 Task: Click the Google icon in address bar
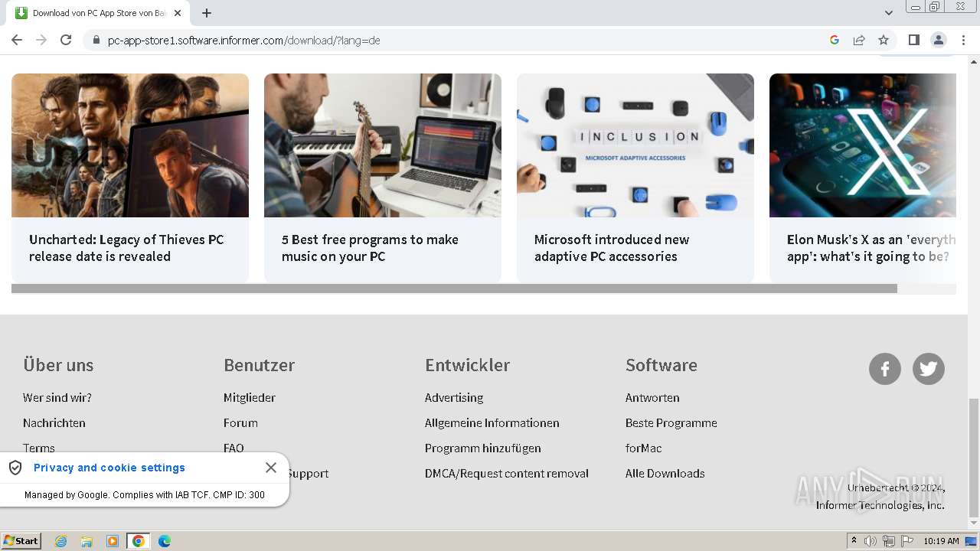pos(835,40)
